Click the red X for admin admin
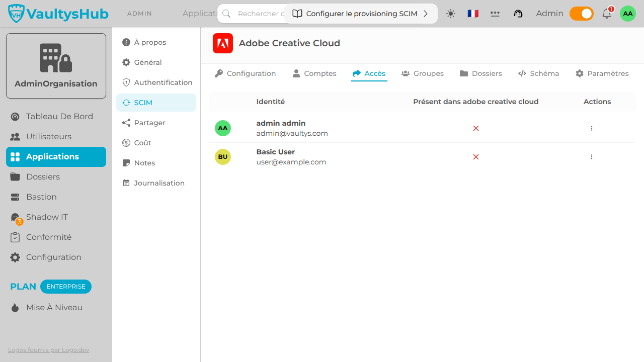This screenshot has height=362, width=644. [476, 128]
